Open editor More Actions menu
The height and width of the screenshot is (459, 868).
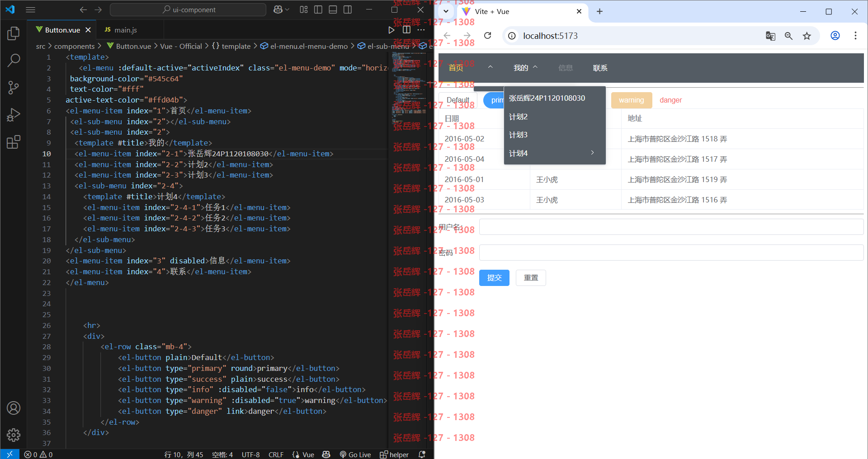[421, 30]
